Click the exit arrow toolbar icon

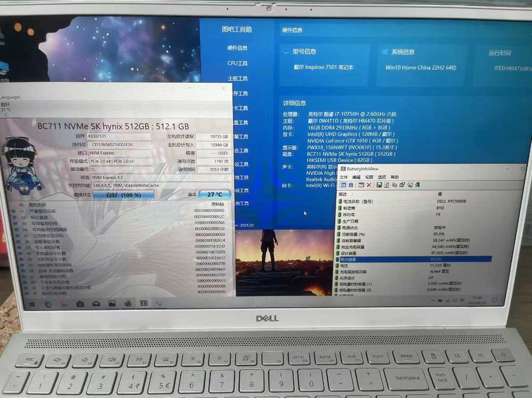(417, 185)
